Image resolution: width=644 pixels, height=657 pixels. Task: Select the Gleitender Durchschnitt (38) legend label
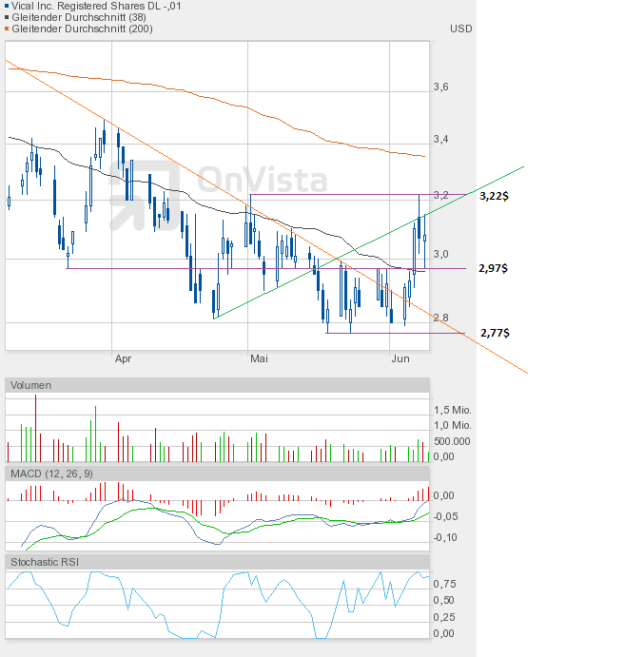[79, 18]
